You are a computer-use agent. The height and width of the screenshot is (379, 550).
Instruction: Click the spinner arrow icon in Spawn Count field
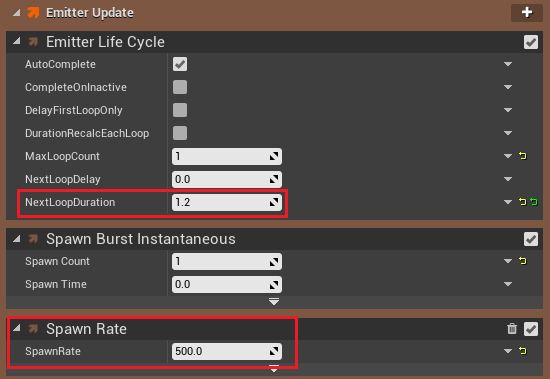click(x=274, y=261)
